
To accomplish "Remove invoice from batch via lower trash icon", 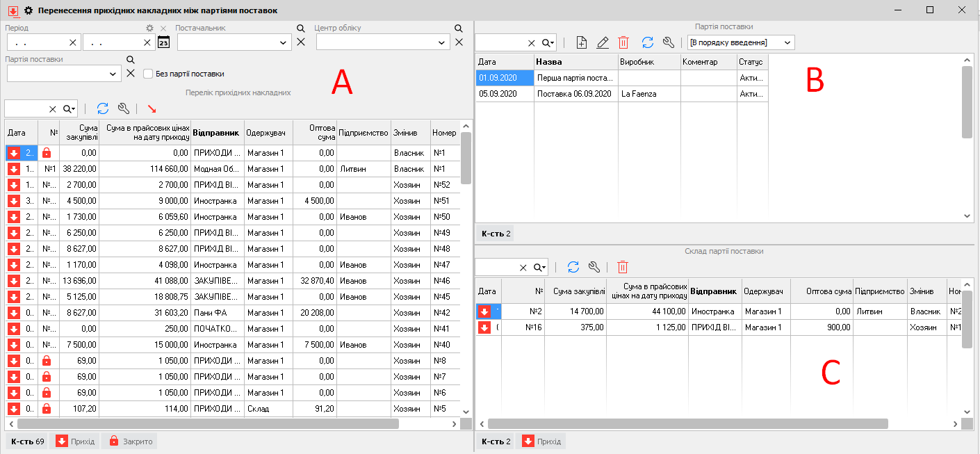I will point(623,267).
